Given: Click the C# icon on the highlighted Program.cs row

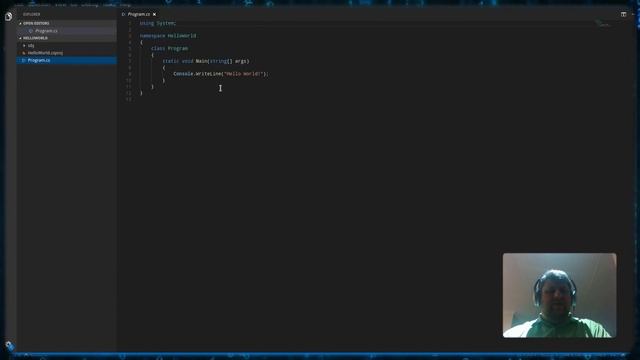Looking at the screenshot, I should [24, 60].
